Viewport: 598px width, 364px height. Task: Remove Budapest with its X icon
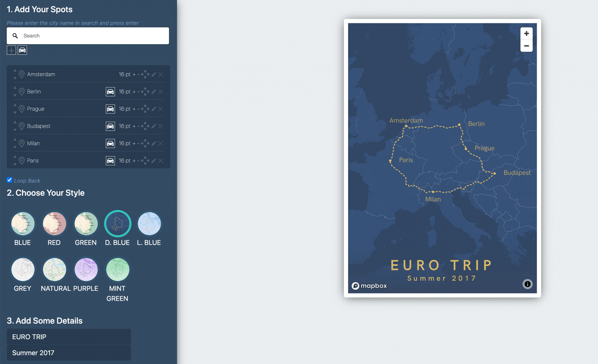click(x=161, y=126)
